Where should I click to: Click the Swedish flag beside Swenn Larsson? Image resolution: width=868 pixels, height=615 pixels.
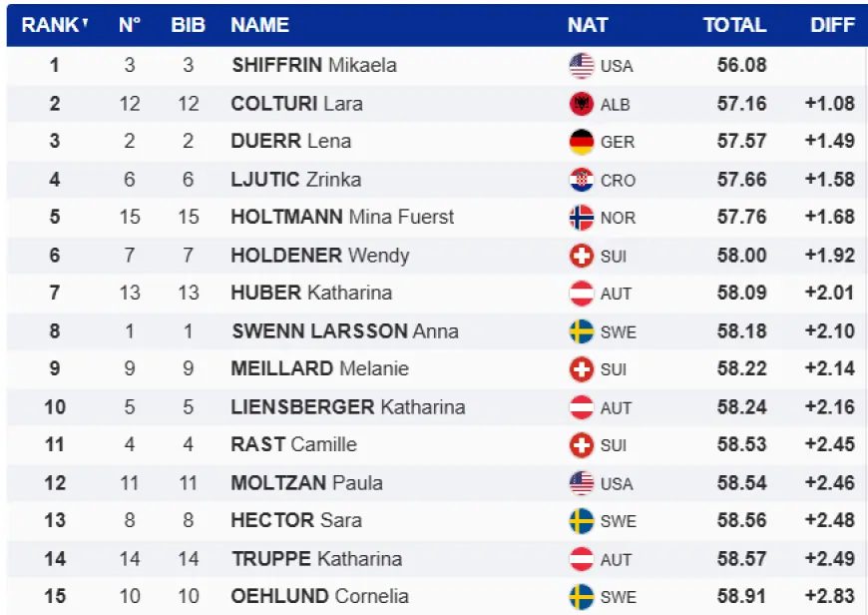pos(581,331)
